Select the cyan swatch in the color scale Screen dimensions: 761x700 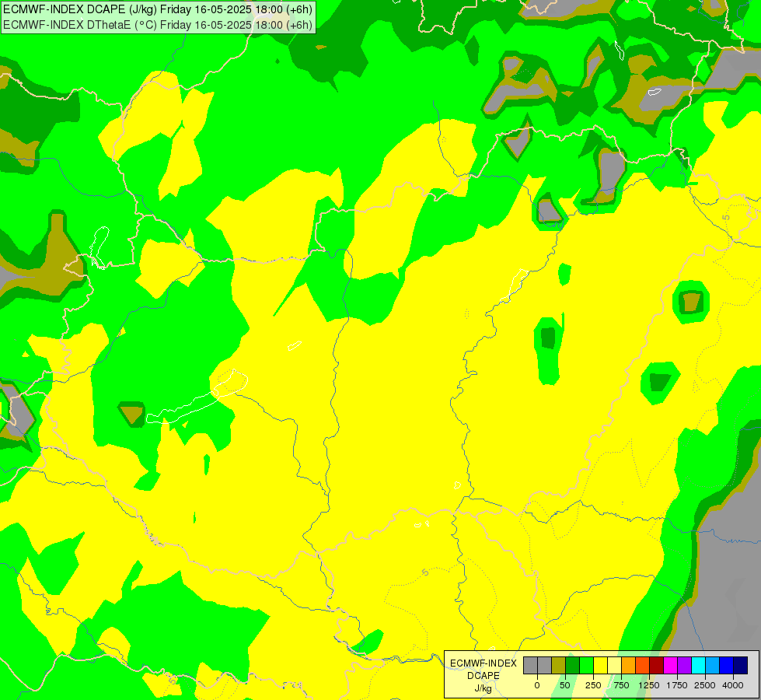coord(698,666)
